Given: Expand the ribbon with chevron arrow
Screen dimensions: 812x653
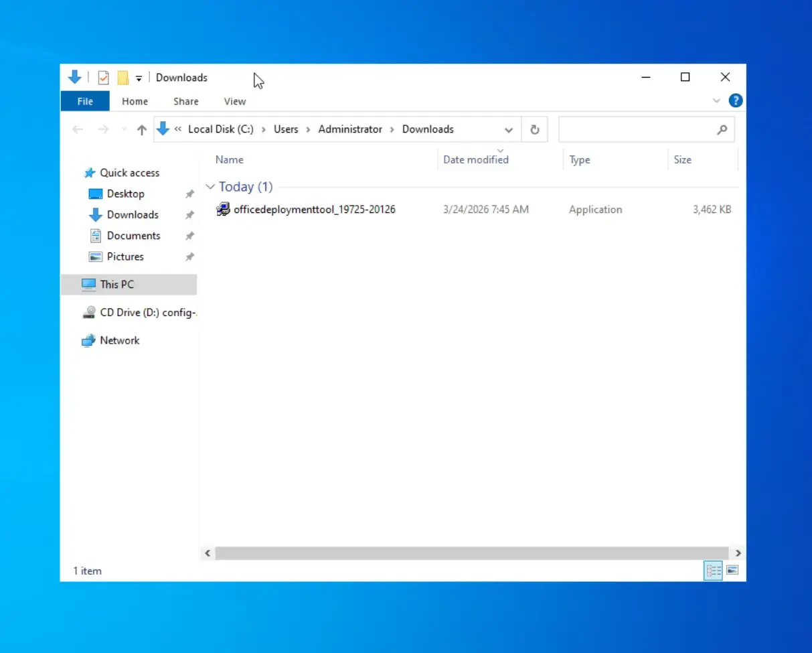Looking at the screenshot, I should (x=716, y=101).
